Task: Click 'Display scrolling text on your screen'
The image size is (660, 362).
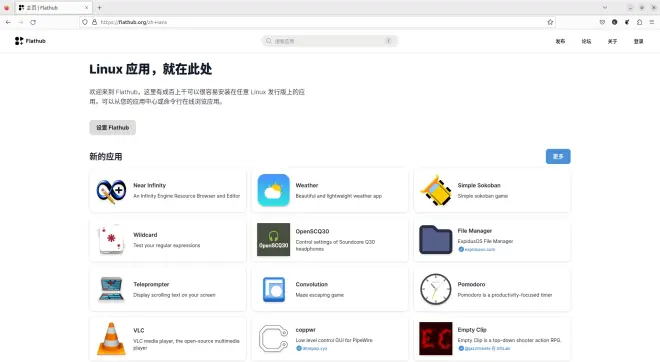Action: (x=174, y=295)
